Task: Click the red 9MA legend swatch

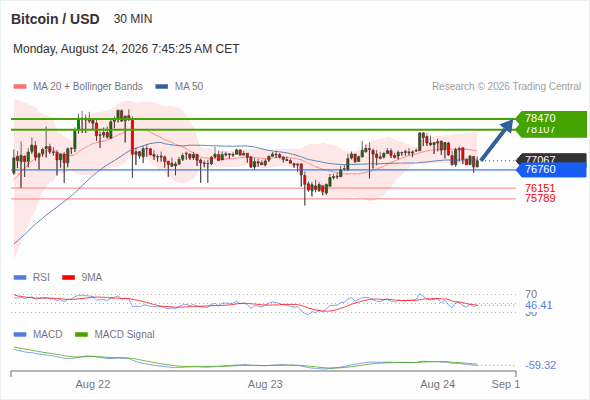Action: (68, 278)
